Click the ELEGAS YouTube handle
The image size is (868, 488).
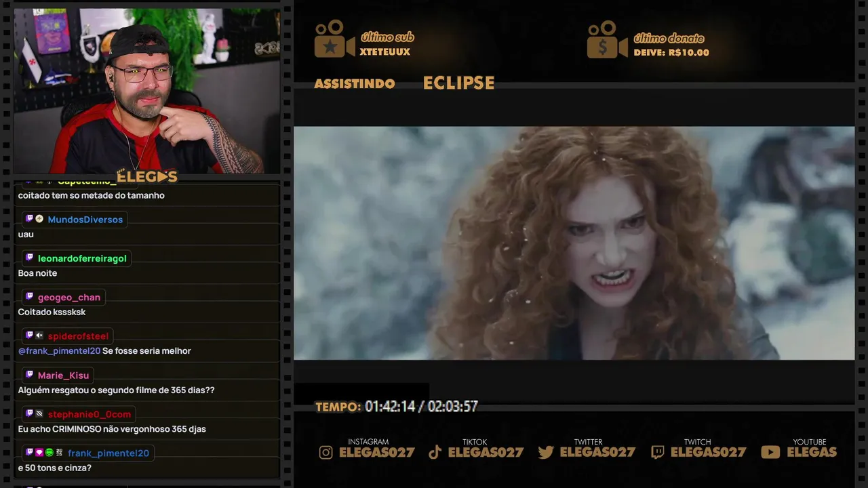click(x=812, y=452)
